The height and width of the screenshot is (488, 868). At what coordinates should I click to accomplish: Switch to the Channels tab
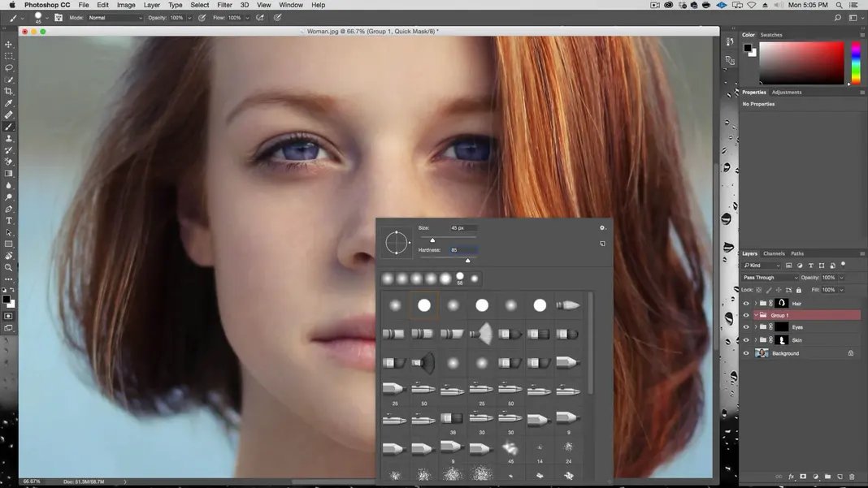[774, 253]
